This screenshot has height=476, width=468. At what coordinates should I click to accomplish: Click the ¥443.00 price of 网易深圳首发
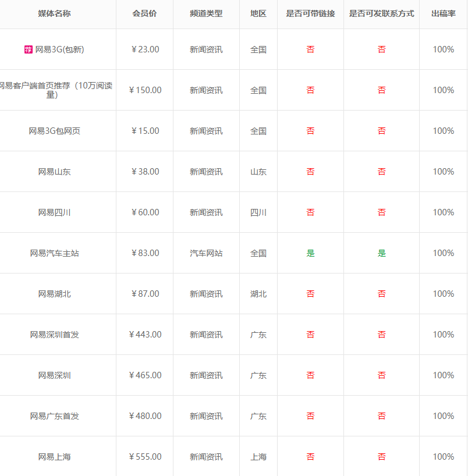point(144,334)
